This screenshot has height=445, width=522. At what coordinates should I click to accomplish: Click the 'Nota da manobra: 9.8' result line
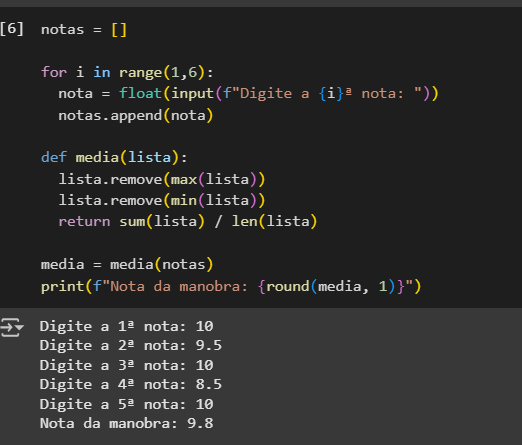coord(126,423)
